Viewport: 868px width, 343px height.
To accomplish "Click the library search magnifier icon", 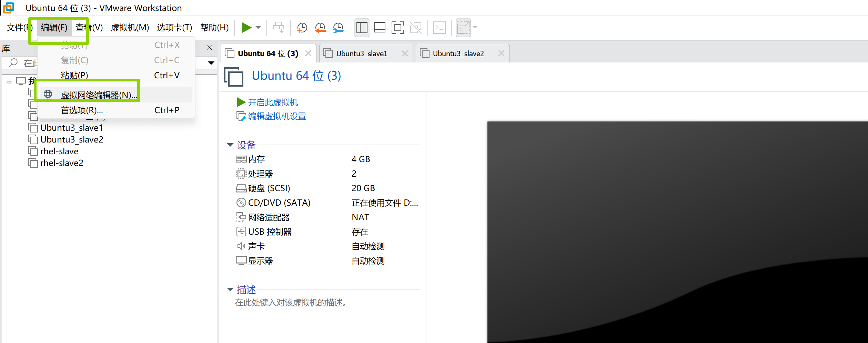I will pyautogui.click(x=13, y=63).
